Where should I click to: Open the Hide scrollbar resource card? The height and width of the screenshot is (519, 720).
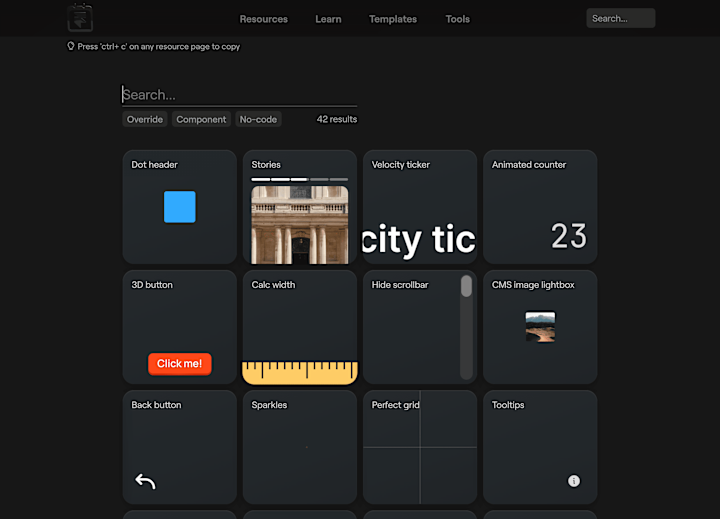pyautogui.click(x=420, y=327)
